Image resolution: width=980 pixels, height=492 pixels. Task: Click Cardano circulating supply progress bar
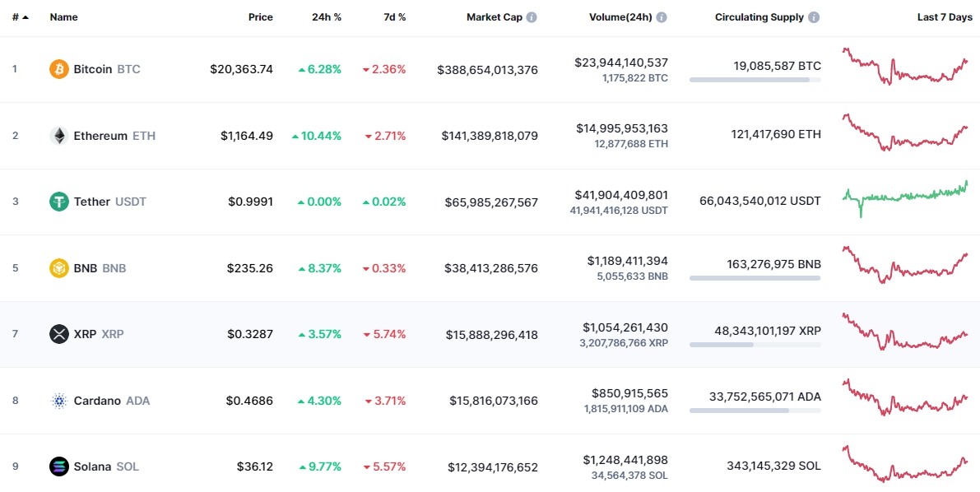(x=755, y=411)
